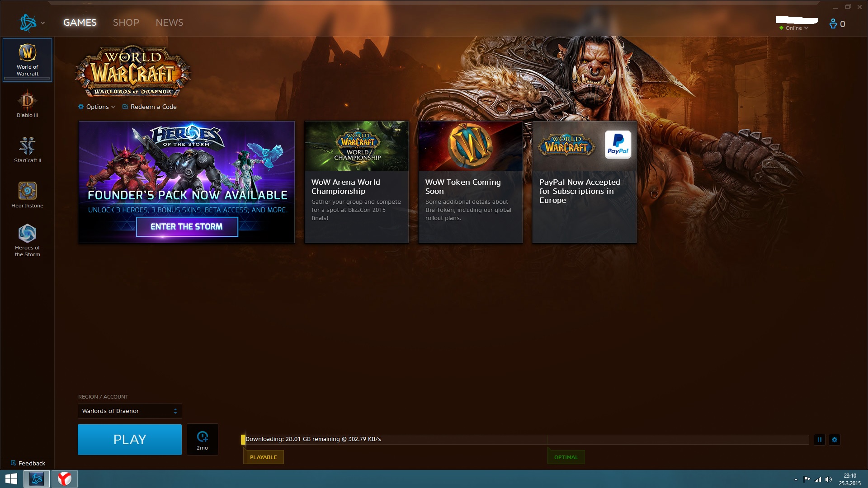Viewport: 868px width, 488px height.
Task: Expand the Options menu
Action: 97,107
